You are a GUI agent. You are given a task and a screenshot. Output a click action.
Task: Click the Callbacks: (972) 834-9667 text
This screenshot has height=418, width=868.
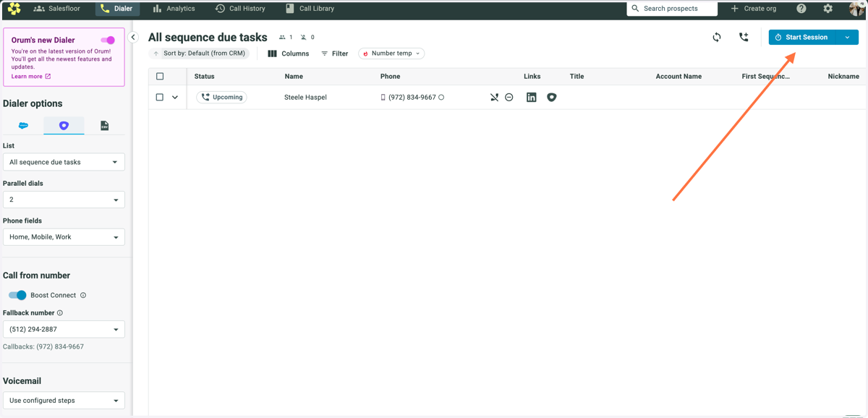(43, 346)
